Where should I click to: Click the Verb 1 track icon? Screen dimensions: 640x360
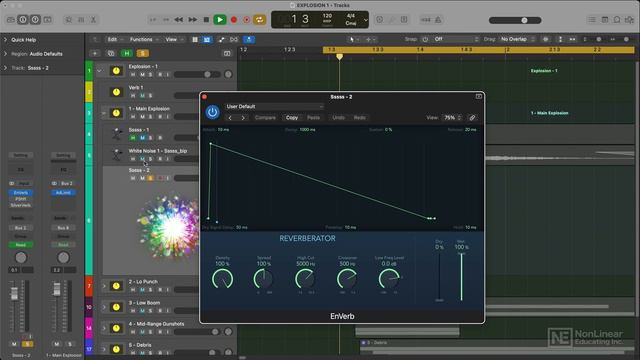coord(116,92)
